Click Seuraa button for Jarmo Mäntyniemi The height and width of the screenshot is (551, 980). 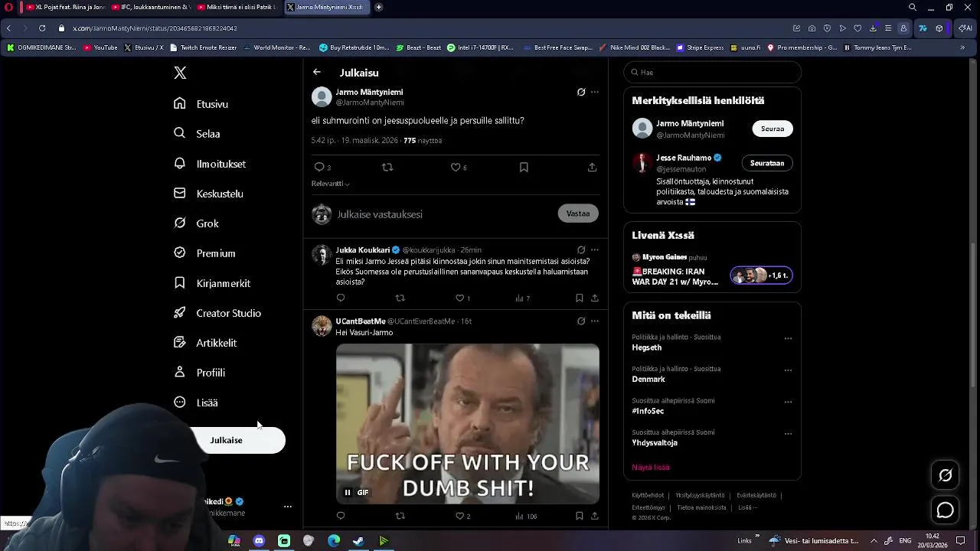pos(773,129)
